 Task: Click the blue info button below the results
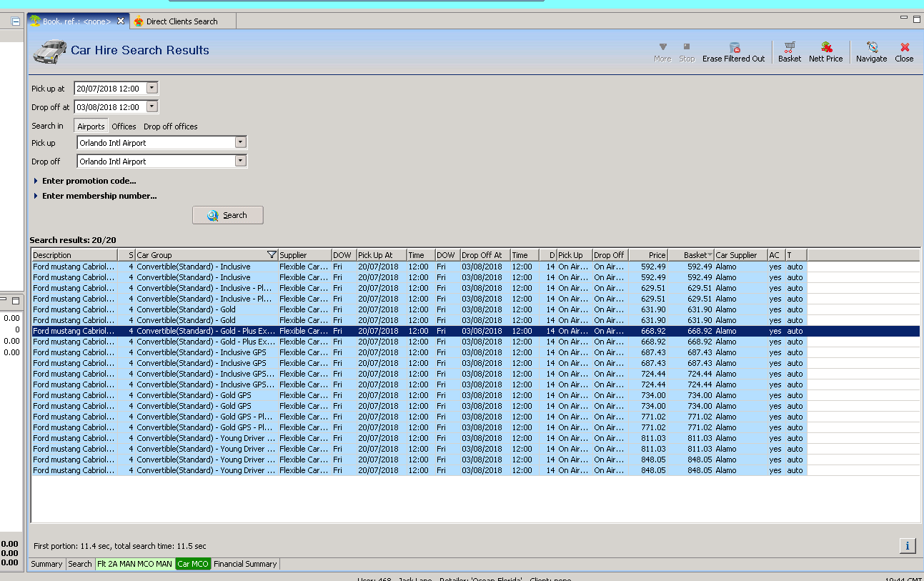907,546
